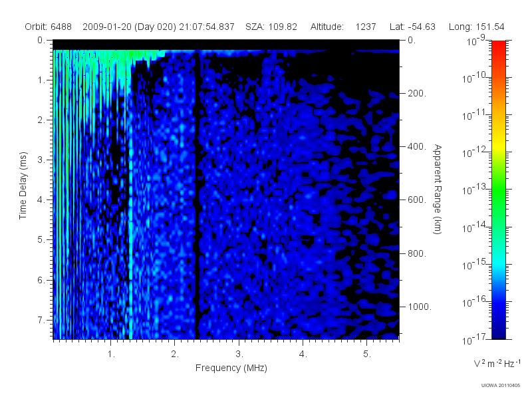Image resolution: width=532 pixels, height=399 pixels.
Task: Click the black vertical gap near 2.35 MHz
Action: [x=198, y=195]
